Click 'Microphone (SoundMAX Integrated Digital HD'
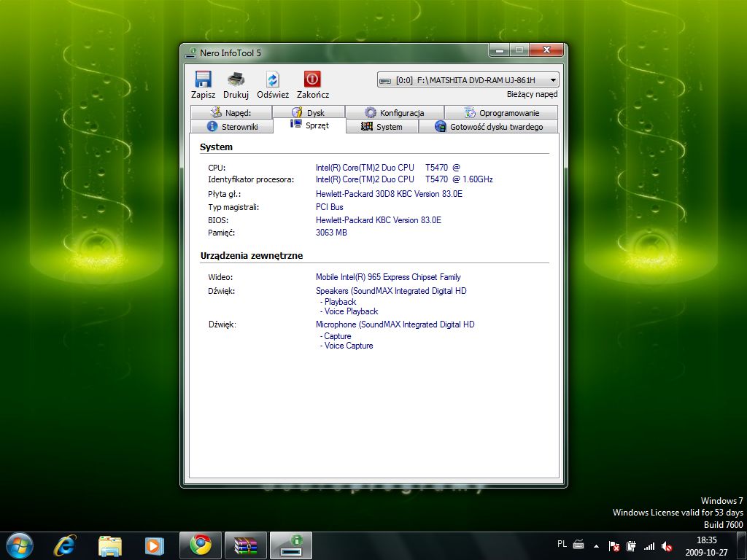747x560 pixels. pyautogui.click(x=395, y=324)
